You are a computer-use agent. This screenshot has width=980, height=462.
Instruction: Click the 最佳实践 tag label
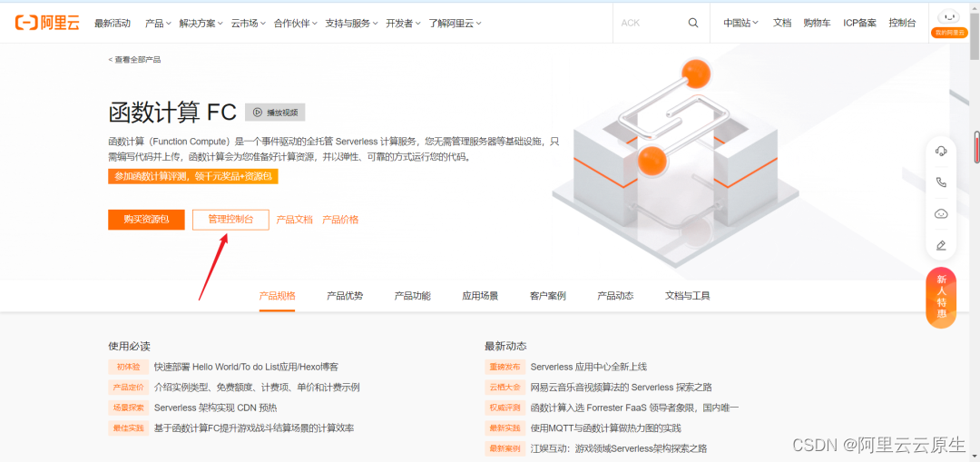(128, 428)
